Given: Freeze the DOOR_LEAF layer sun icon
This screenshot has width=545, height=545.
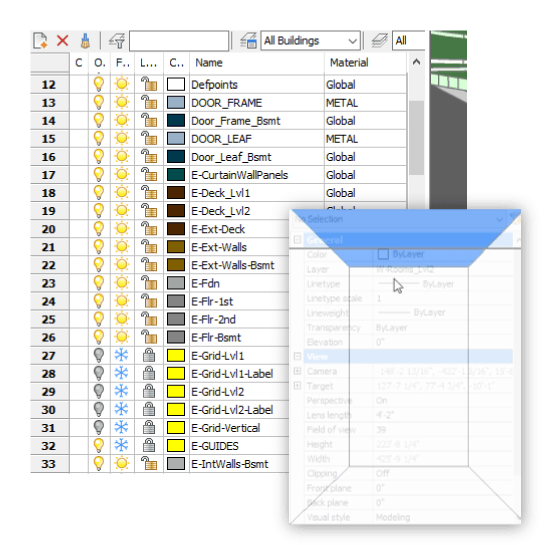Looking at the screenshot, I should click(x=122, y=139).
